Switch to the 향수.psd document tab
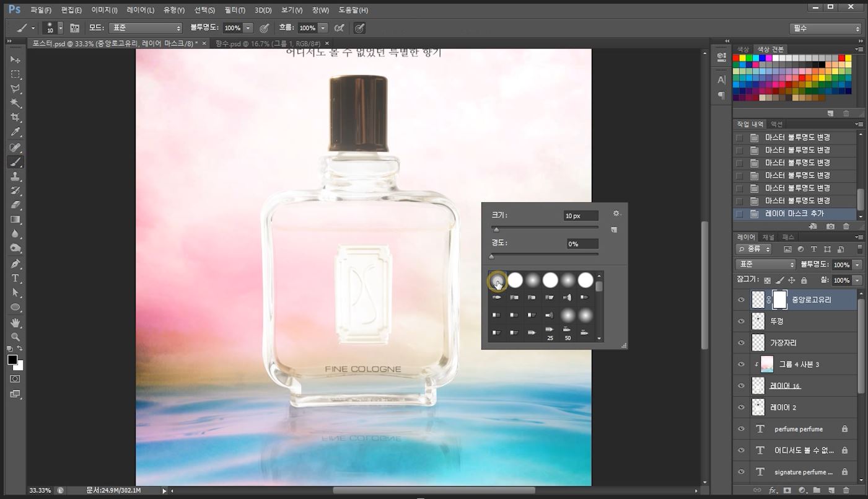 tap(268, 43)
